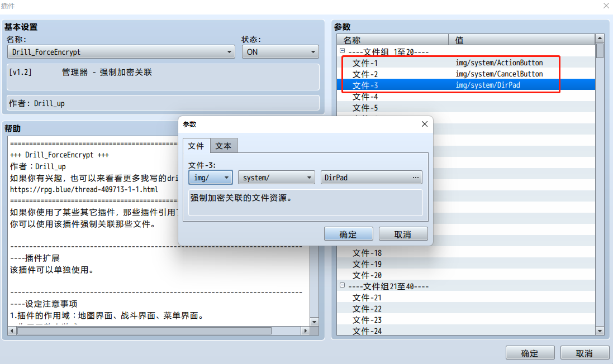This screenshot has height=364, width=613.
Task: Click the parameter list scroll up arrow
Action: [600, 39]
